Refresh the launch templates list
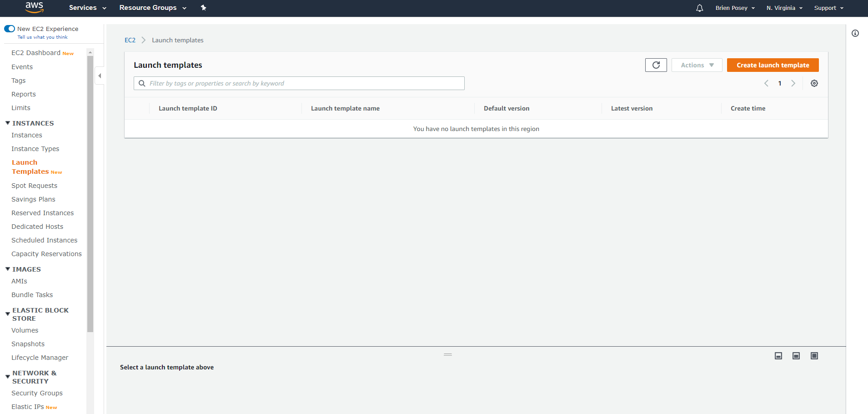 tap(656, 65)
